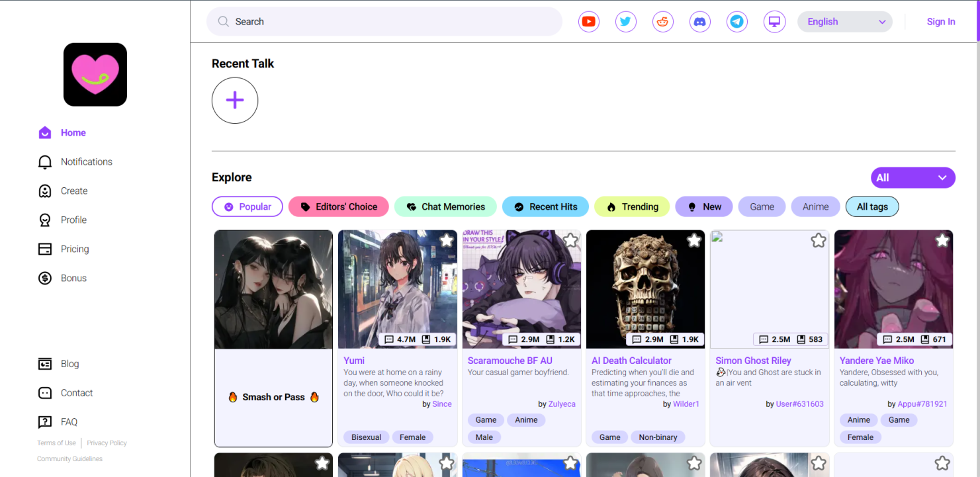The height and width of the screenshot is (477, 980).
Task: Click inside the Search field
Action: click(x=385, y=21)
